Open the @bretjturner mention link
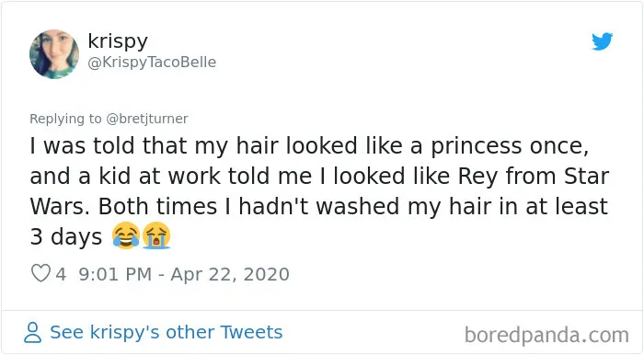Screen dimensions: 644x355 coord(147,119)
